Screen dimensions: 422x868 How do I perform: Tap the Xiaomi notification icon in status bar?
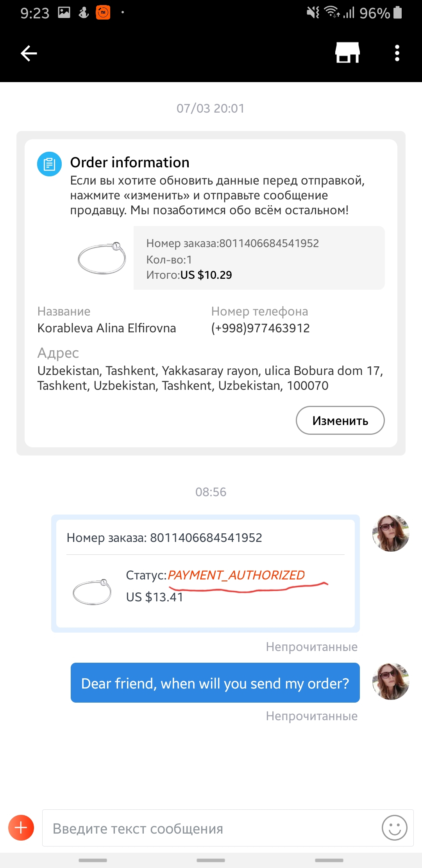(103, 13)
